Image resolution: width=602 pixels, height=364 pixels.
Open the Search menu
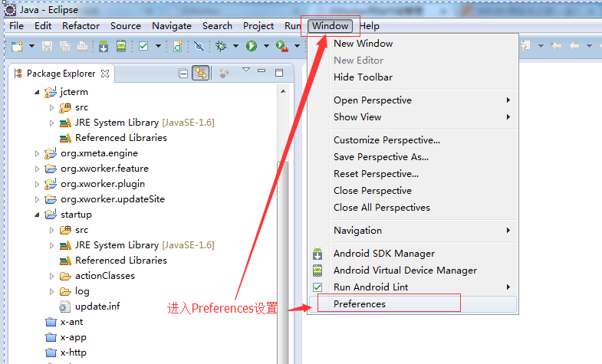217,26
